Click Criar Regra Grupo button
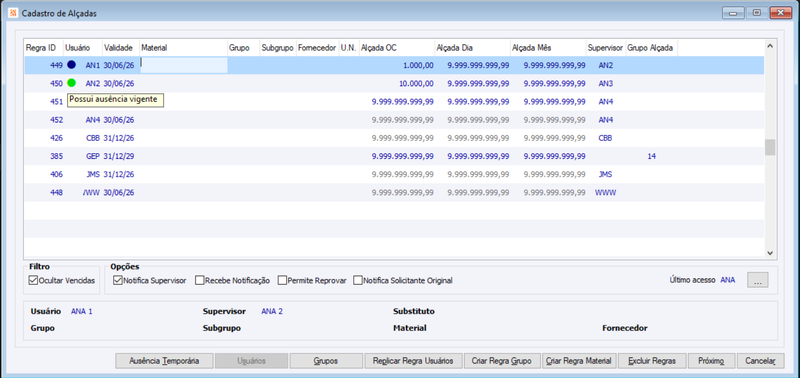This screenshot has height=378, width=800. pos(502,361)
